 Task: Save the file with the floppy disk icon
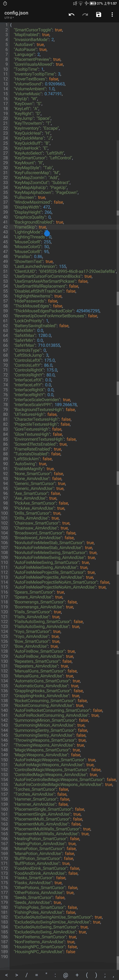click(98, 14)
